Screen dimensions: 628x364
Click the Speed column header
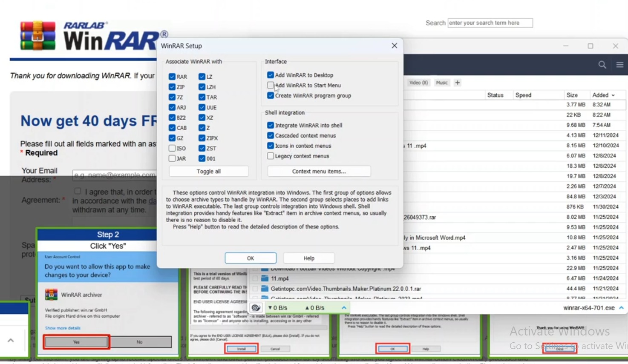tap(523, 95)
